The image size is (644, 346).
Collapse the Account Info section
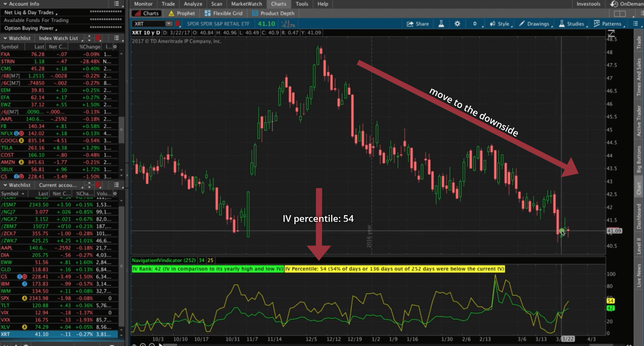[5, 4]
